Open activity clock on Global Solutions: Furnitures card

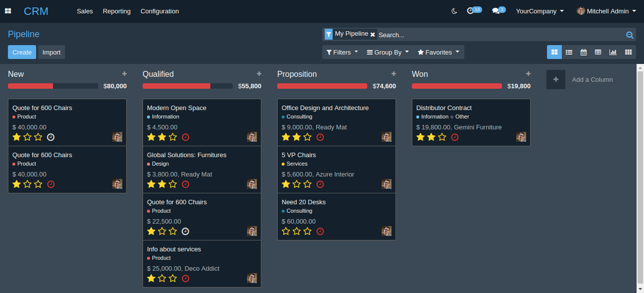tap(186, 184)
